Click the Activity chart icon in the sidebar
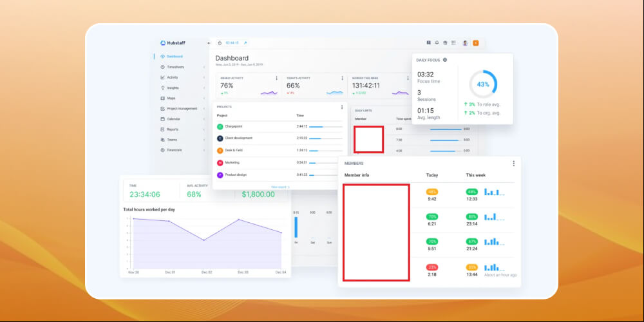This screenshot has height=322, width=644. tap(163, 77)
